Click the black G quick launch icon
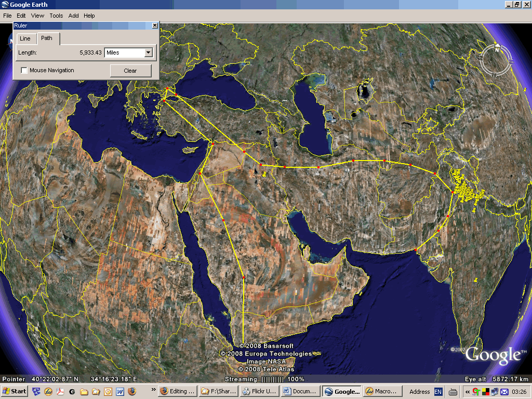This screenshot has width=532, height=399. tap(72, 392)
